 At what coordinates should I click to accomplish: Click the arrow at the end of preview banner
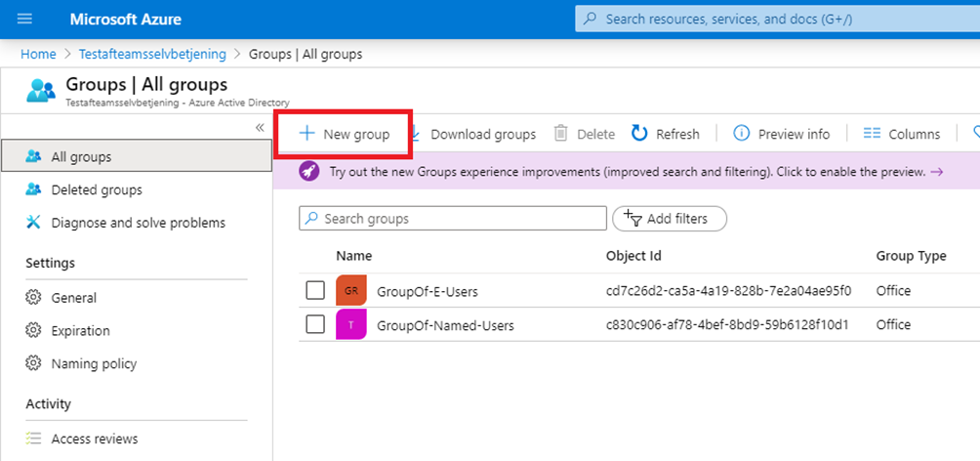tap(936, 172)
